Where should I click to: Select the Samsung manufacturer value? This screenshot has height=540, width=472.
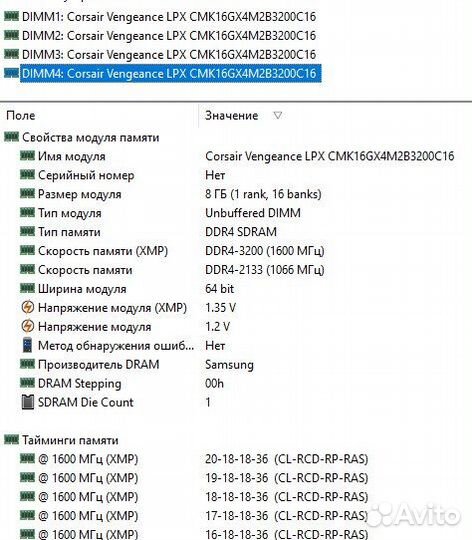[x=229, y=365]
